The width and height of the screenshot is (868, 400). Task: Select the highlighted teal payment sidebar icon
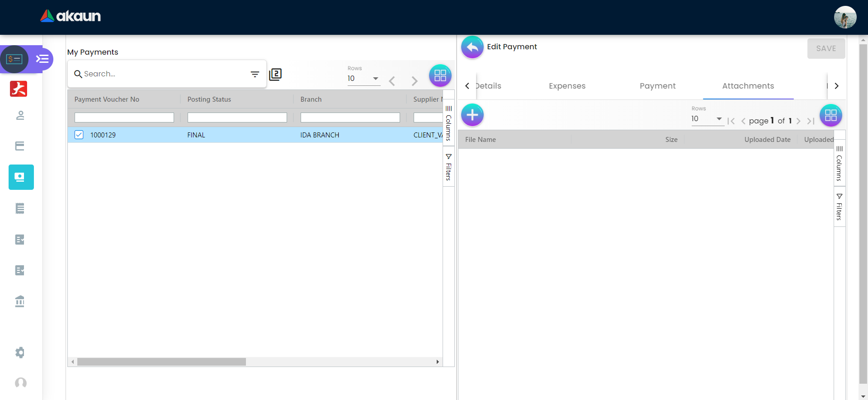pyautogui.click(x=21, y=177)
